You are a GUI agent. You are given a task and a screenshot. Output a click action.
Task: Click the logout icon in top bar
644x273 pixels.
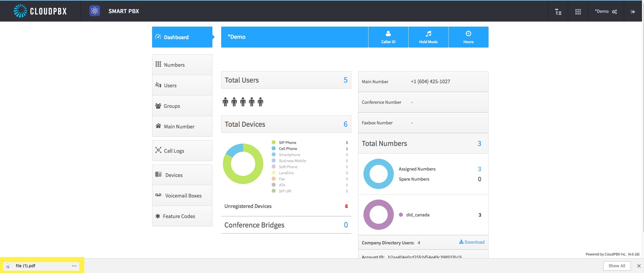coord(633,12)
